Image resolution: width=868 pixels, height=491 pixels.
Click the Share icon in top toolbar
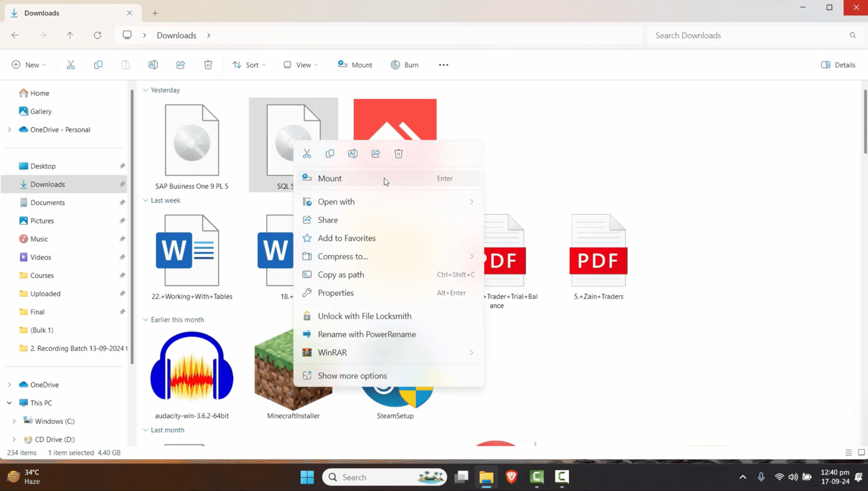(181, 65)
